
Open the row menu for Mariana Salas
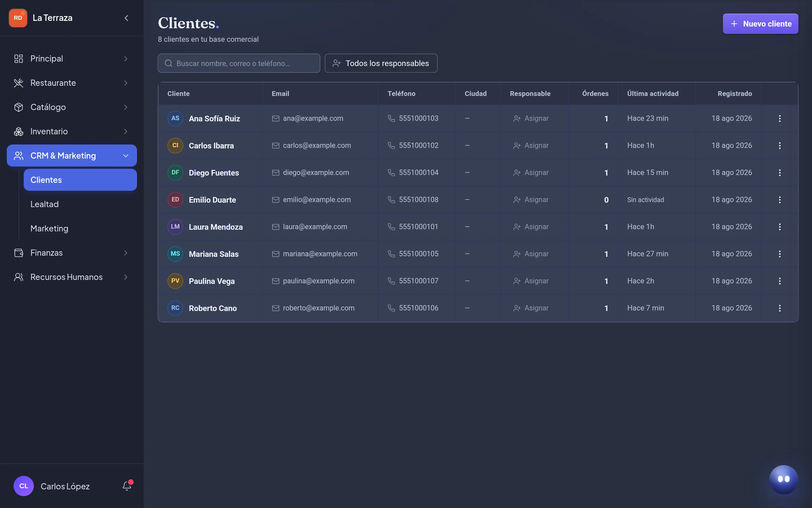click(780, 254)
